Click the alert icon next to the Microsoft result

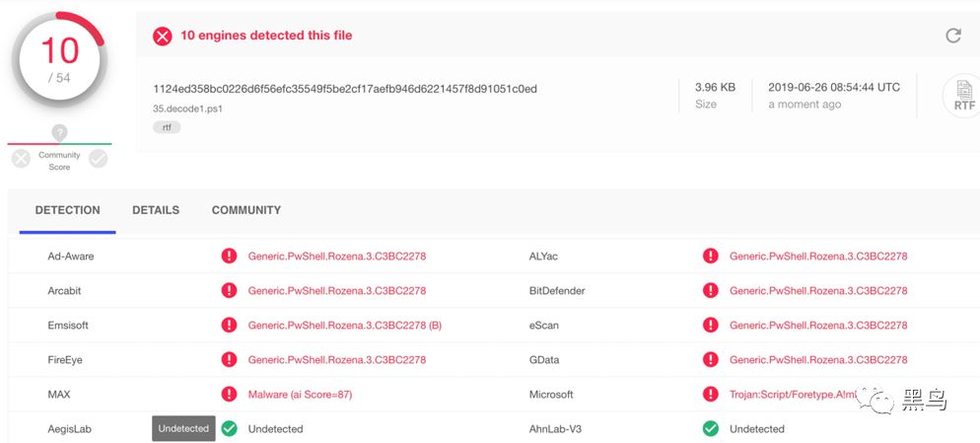click(710, 395)
